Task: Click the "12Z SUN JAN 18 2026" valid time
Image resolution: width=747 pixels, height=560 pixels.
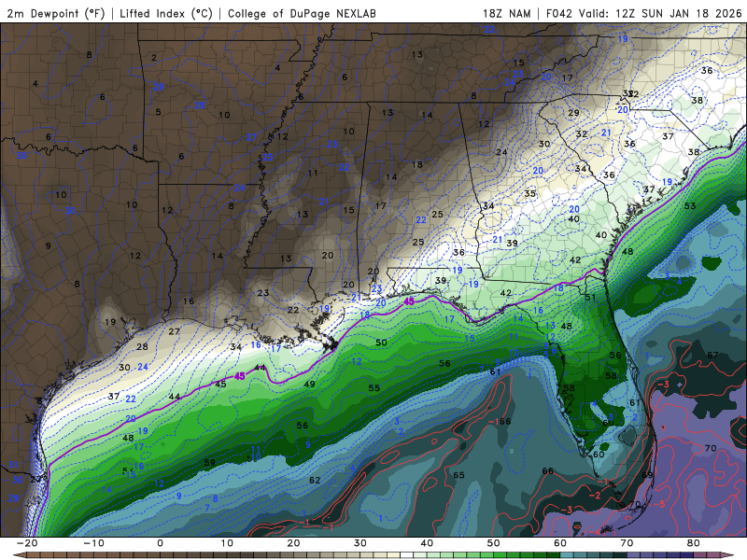Action: (679, 13)
